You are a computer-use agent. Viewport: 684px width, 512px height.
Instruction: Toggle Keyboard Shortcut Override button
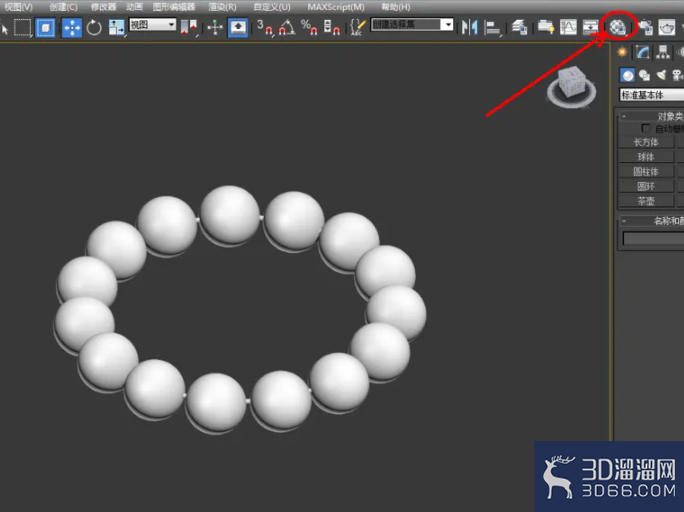[238, 28]
